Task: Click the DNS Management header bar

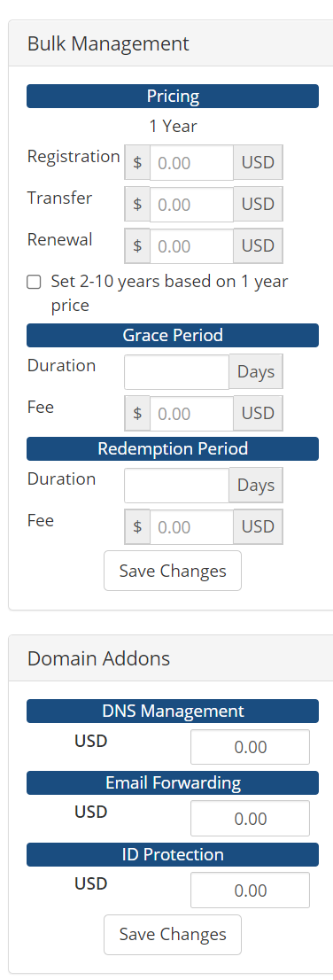Action: 173,711
